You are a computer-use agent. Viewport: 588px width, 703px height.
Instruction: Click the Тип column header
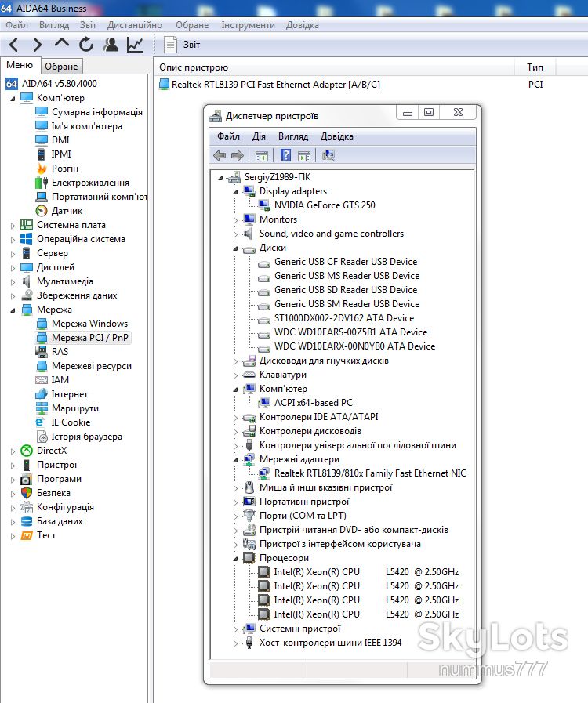point(535,67)
